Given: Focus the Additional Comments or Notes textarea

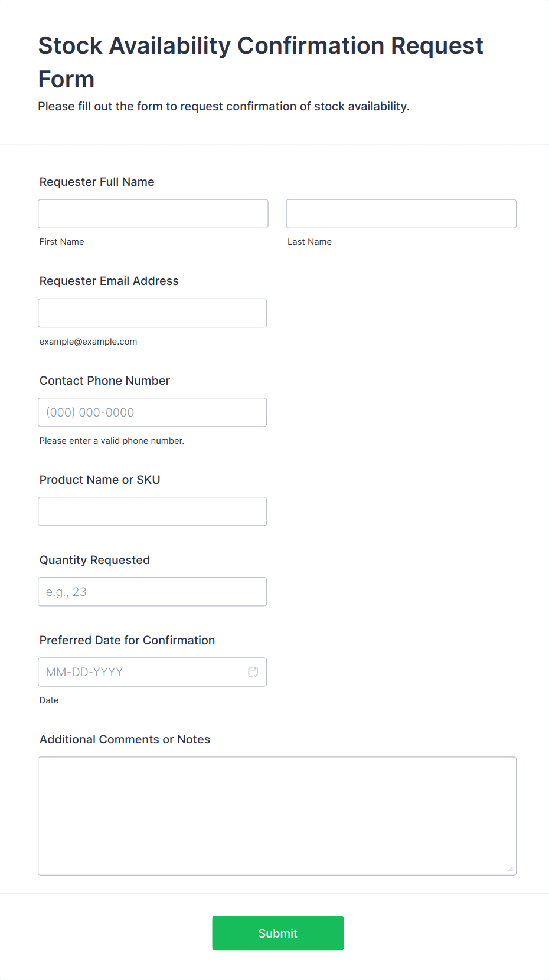Looking at the screenshot, I should click(x=277, y=815).
